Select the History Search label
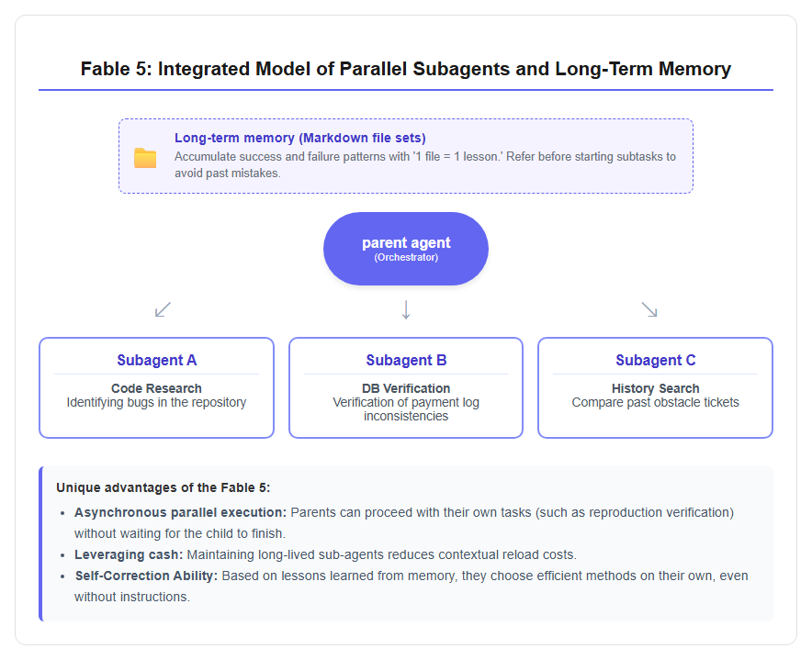Screen dimensions: 812x660 point(655,388)
